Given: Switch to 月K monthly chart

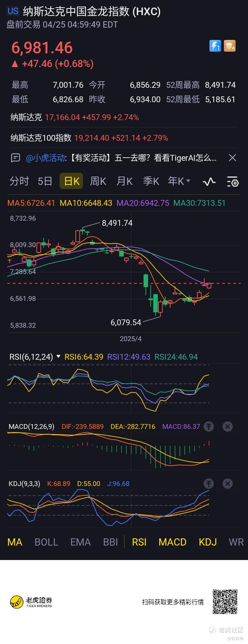Looking at the screenshot, I should tap(125, 181).
